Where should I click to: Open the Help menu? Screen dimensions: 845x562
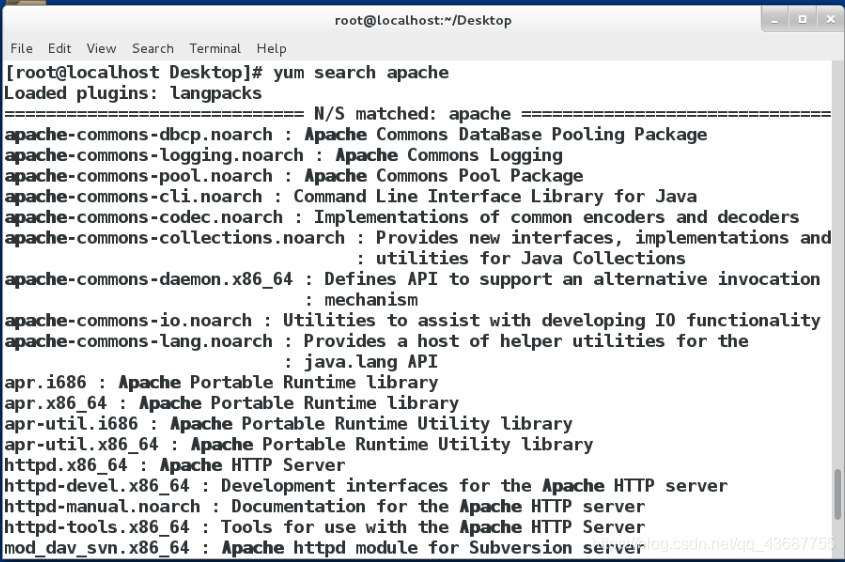(271, 48)
